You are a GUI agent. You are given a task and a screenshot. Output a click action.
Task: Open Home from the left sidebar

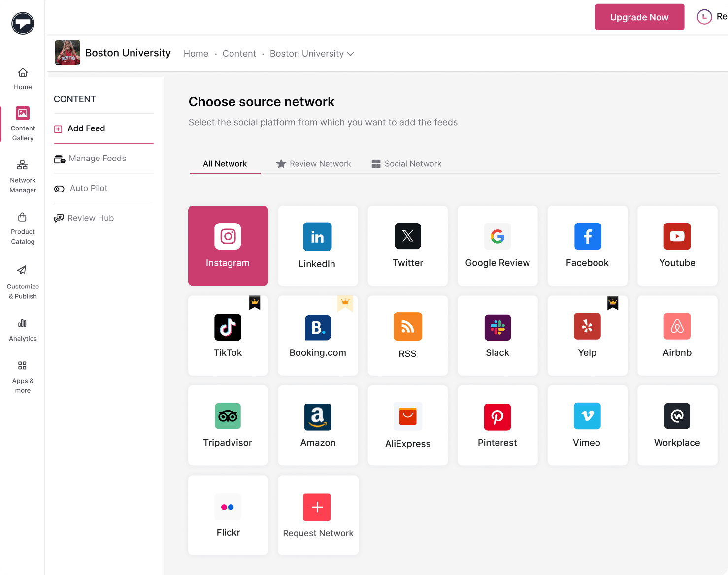pos(23,79)
